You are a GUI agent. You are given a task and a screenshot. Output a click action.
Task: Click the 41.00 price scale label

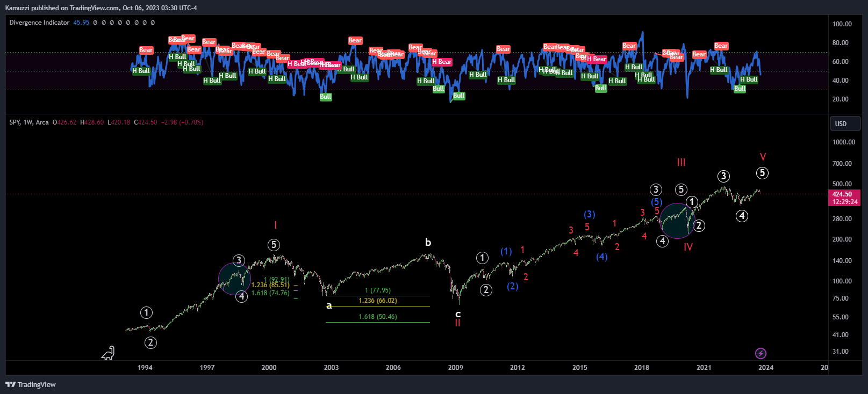[x=841, y=335]
